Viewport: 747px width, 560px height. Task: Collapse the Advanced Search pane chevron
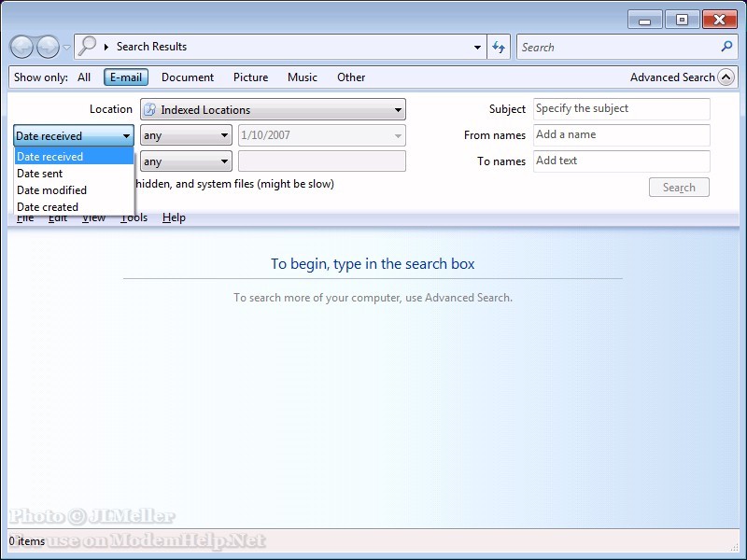tap(726, 77)
